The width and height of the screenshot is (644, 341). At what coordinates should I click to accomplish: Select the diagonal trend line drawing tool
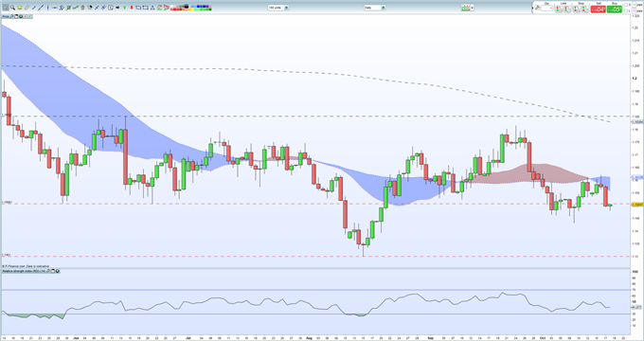[x=41, y=8]
